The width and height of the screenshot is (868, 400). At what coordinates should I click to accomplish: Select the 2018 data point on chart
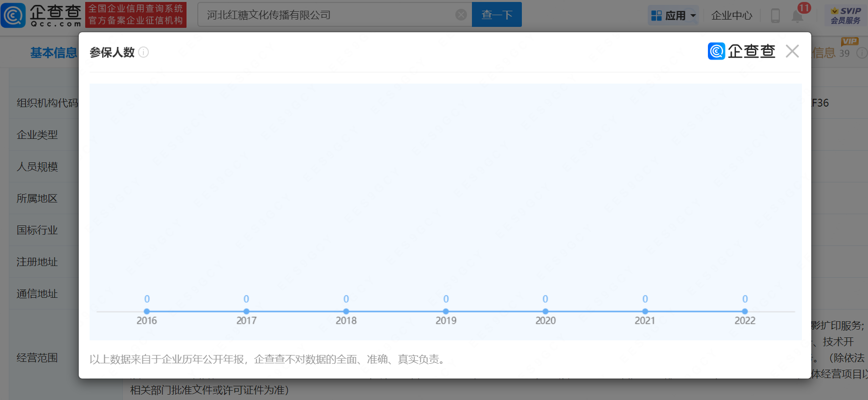pyautogui.click(x=346, y=311)
